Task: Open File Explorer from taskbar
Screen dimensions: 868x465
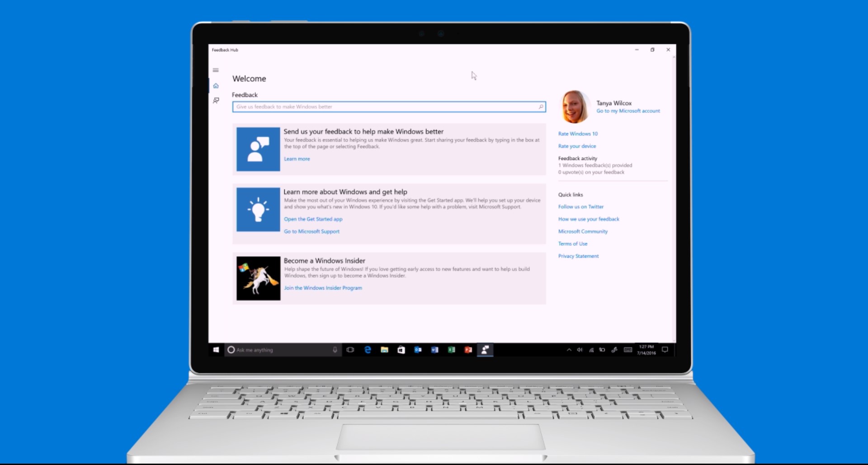Action: [384, 350]
